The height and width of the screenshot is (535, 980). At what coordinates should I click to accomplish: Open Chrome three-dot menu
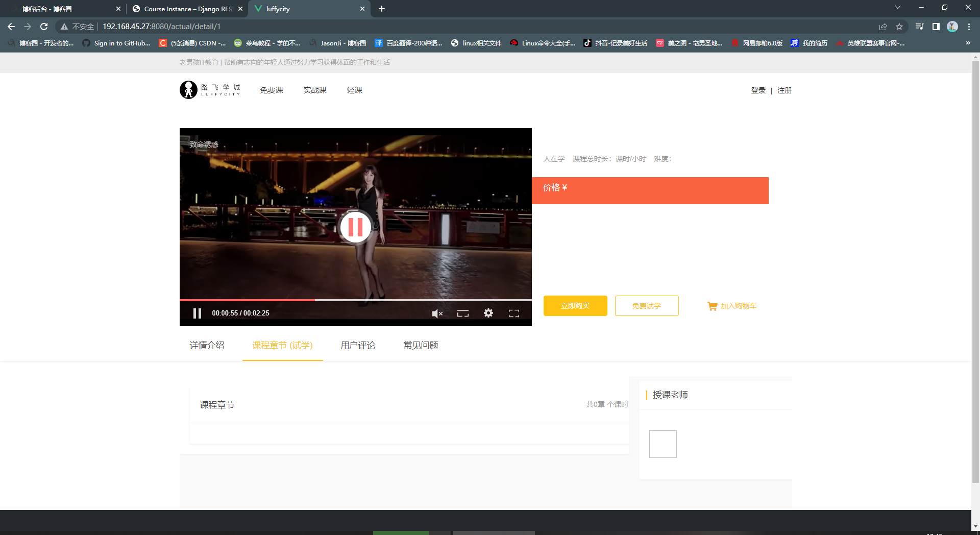click(969, 27)
